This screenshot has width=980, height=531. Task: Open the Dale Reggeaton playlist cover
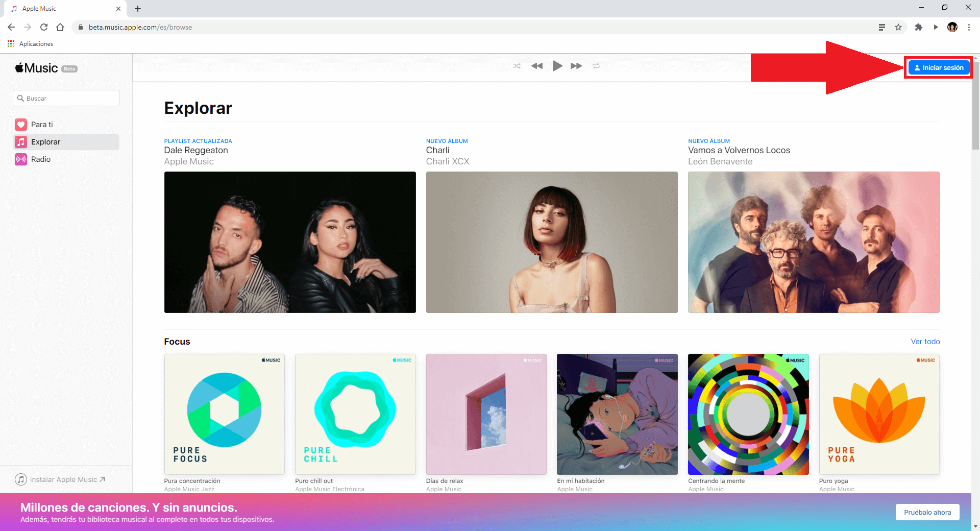(x=290, y=242)
